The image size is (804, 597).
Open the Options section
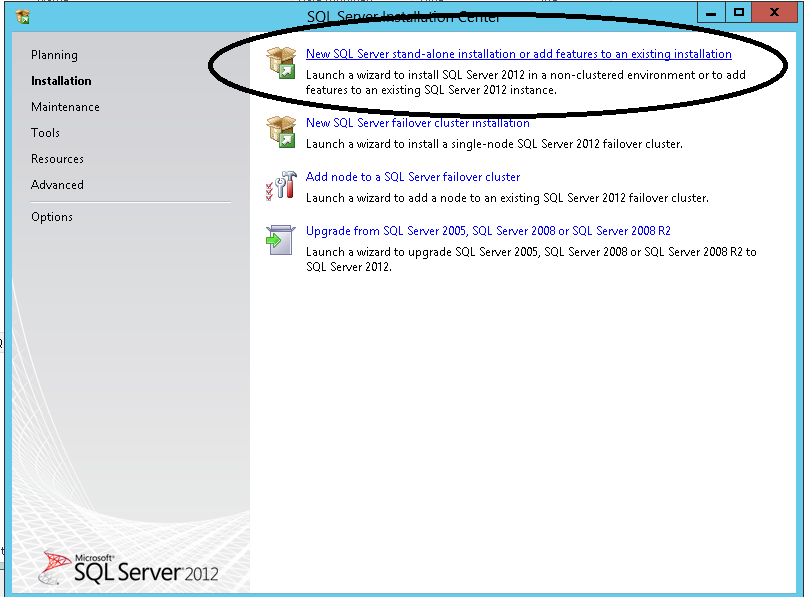tap(52, 217)
